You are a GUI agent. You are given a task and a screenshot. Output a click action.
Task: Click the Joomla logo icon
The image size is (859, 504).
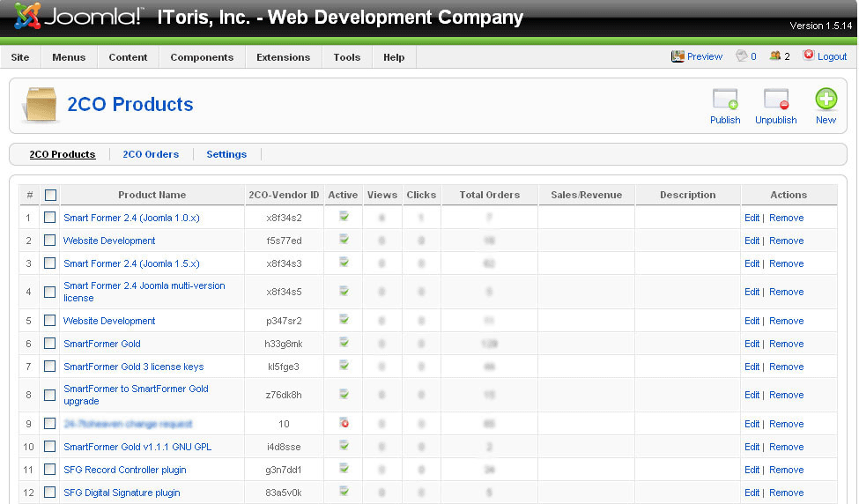click(x=27, y=16)
